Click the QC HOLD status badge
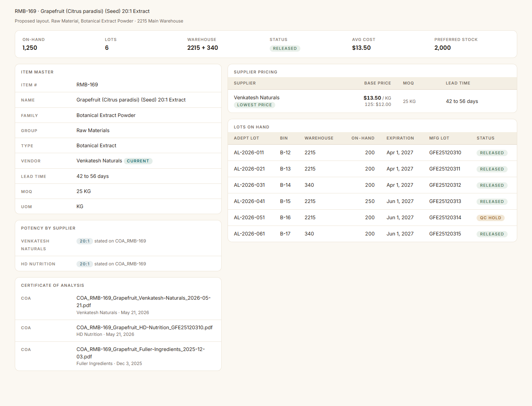Viewport: 532px width, 406px height. [x=491, y=218]
